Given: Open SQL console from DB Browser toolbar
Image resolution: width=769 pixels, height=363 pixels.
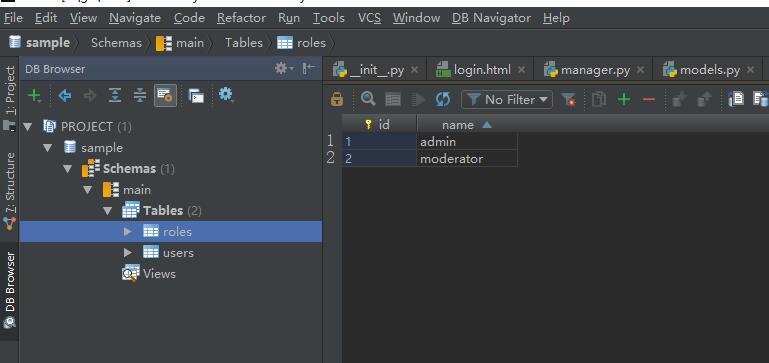Looking at the screenshot, I should coord(196,96).
